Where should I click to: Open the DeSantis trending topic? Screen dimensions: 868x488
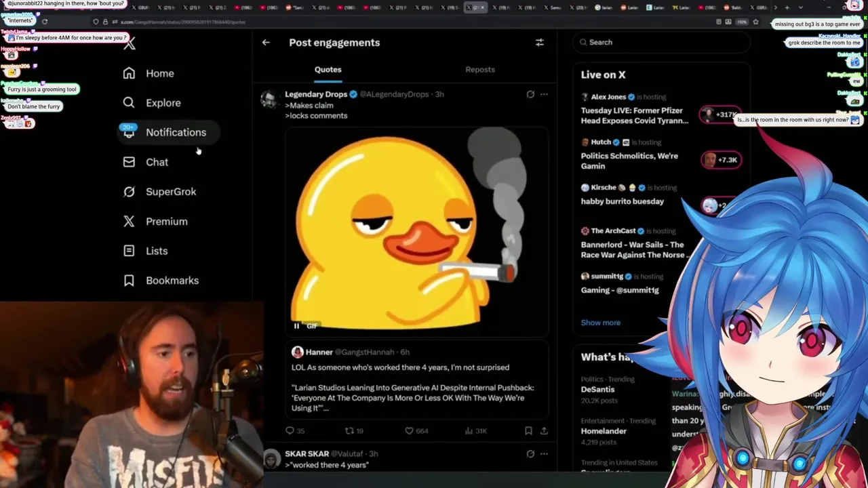[x=597, y=390]
